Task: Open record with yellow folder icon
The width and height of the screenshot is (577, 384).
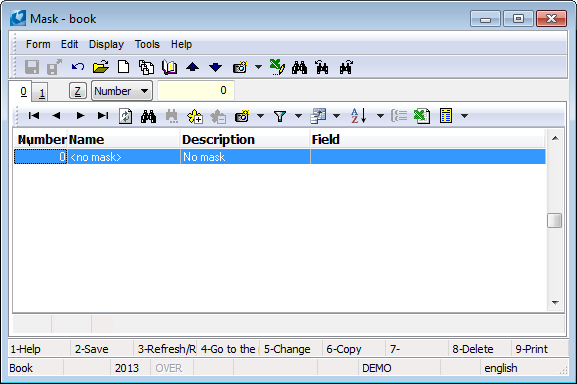Action: pyautogui.click(x=100, y=67)
